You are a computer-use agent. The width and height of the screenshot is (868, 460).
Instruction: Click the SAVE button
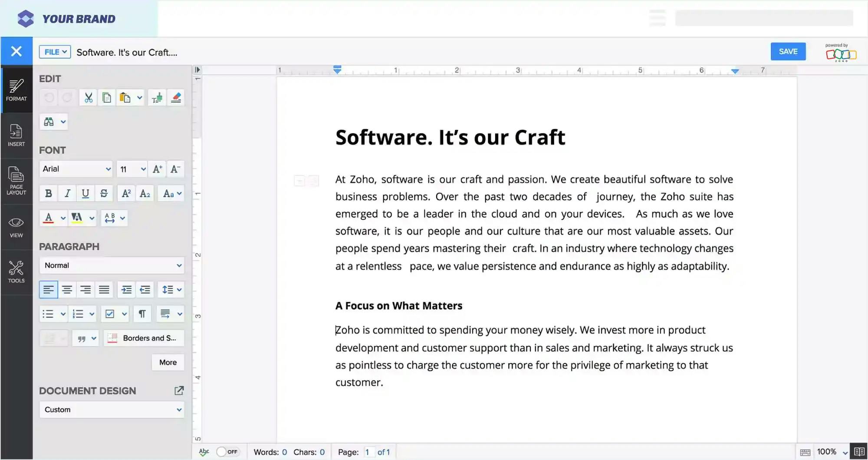(x=788, y=51)
